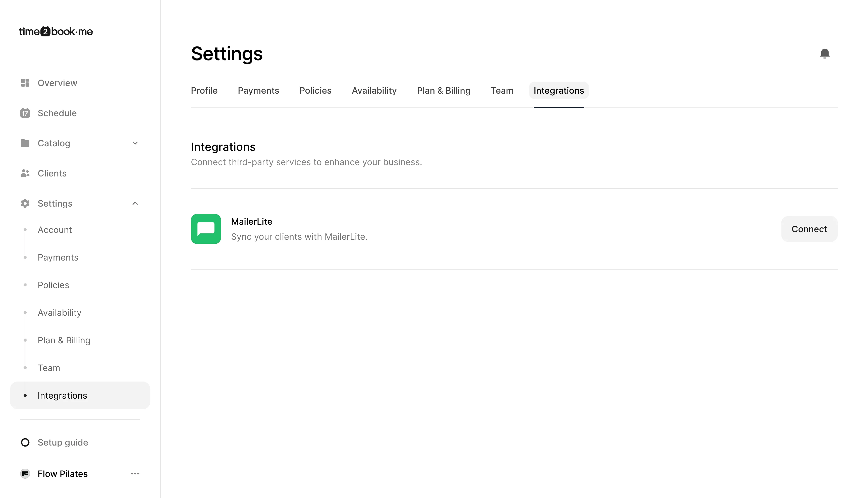
Task: Click the Clients people icon
Action: 25,173
